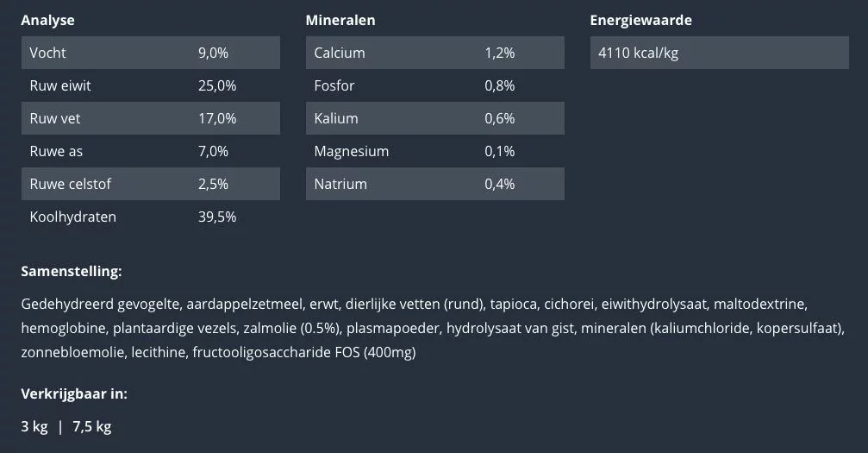Click the Verkrijgbaar in heading
Screen dimensions: 868x453
coord(74,393)
